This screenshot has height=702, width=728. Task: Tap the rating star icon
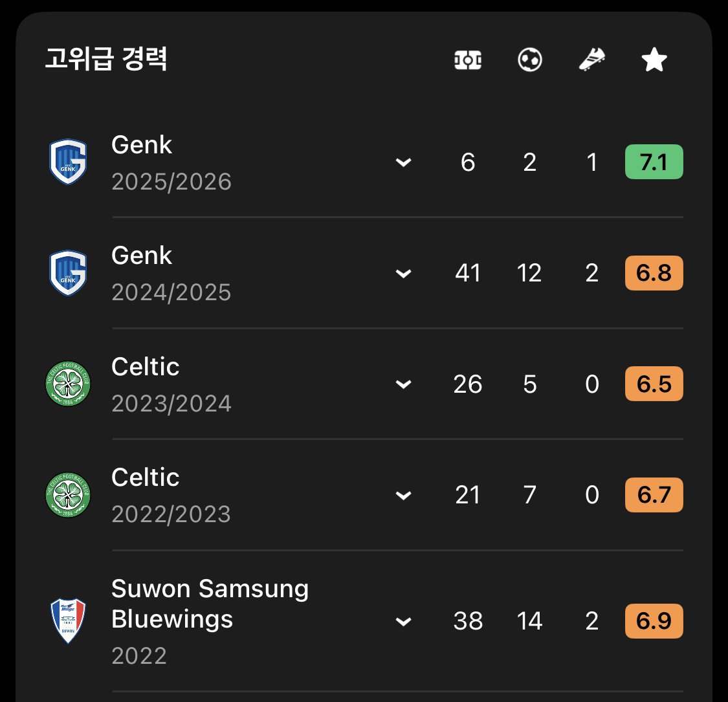[x=654, y=60]
